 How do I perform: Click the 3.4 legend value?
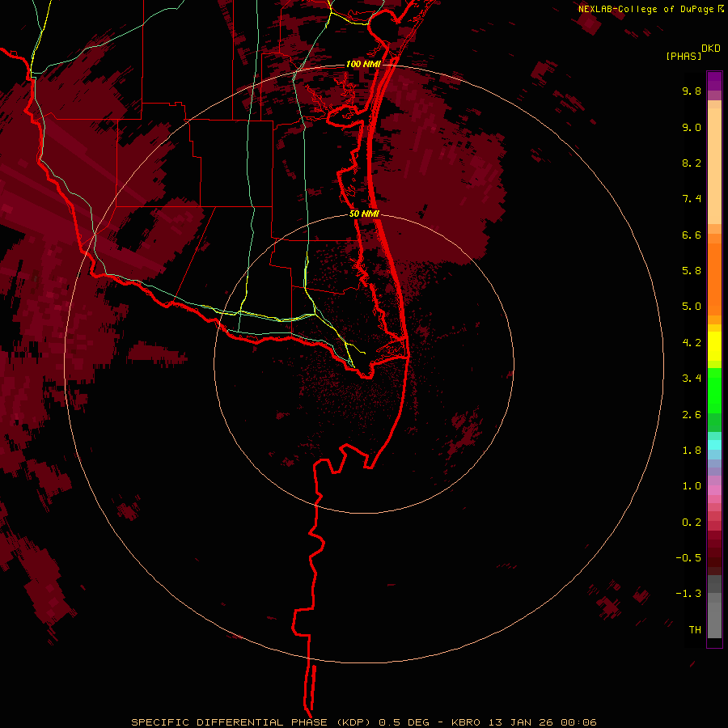(692, 379)
